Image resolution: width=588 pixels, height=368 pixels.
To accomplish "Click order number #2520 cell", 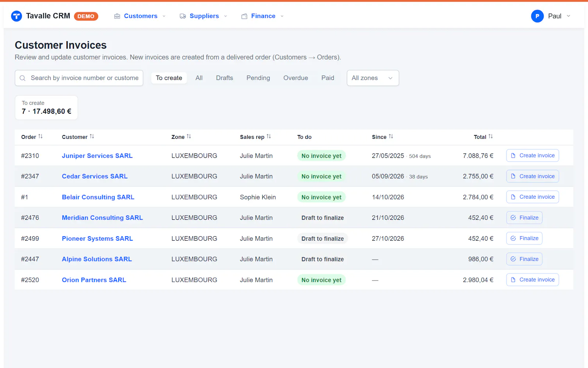I will coord(30,280).
